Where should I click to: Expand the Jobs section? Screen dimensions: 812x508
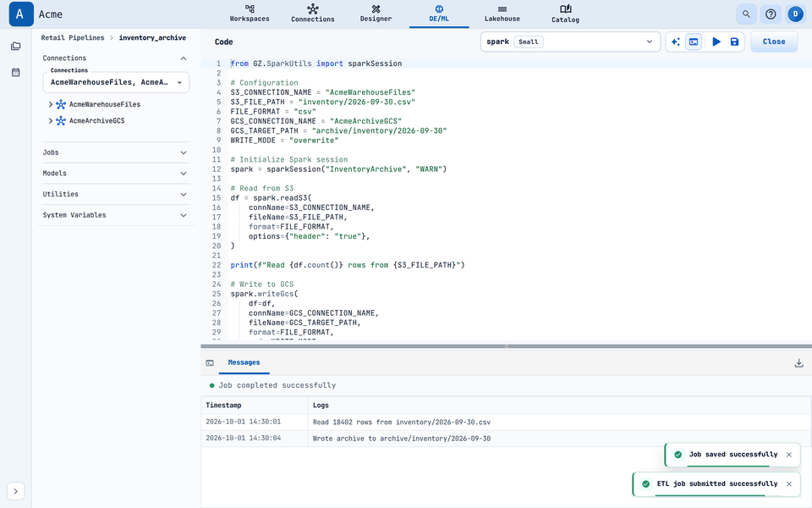(116, 152)
